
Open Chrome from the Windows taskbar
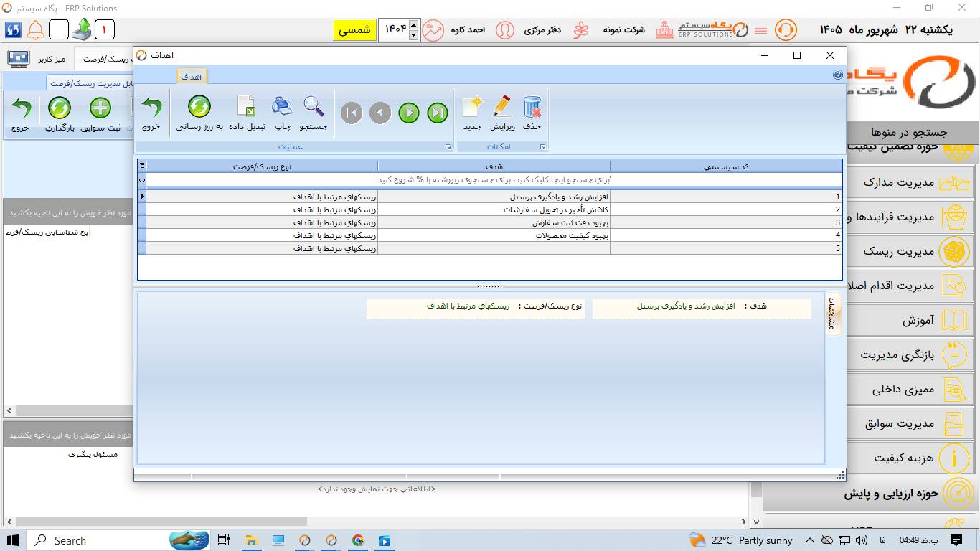(358, 540)
